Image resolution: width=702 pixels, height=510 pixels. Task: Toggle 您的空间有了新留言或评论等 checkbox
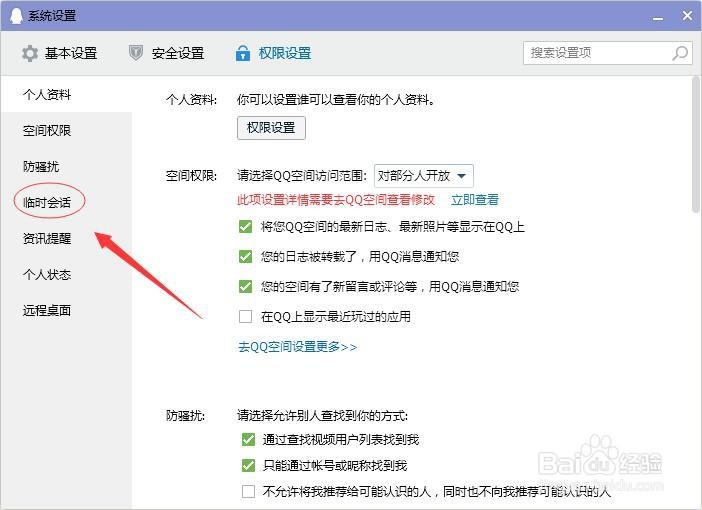coord(245,287)
